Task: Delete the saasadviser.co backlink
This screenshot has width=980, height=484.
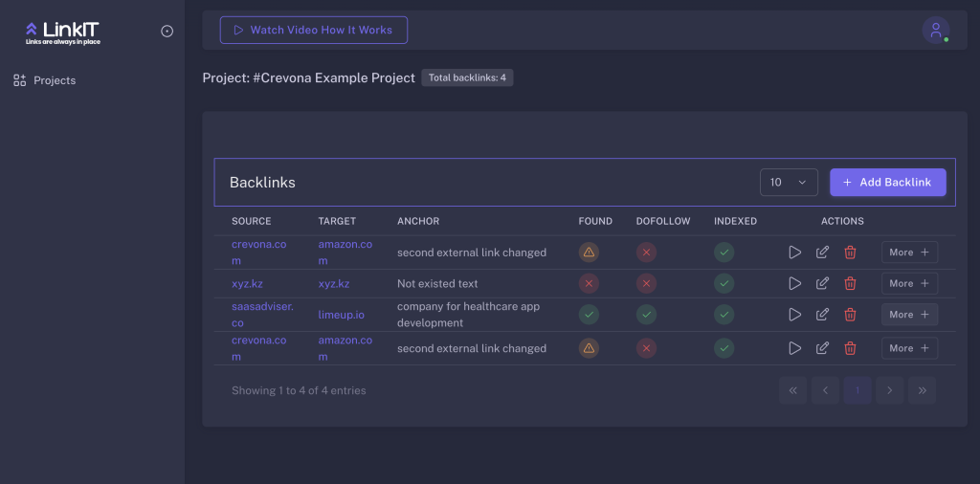Action: coord(850,315)
